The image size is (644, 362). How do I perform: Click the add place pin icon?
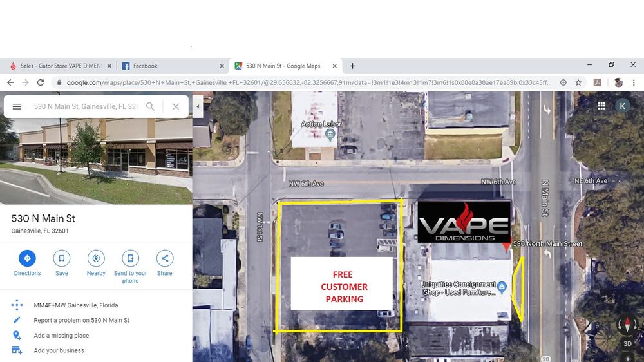[x=17, y=336]
